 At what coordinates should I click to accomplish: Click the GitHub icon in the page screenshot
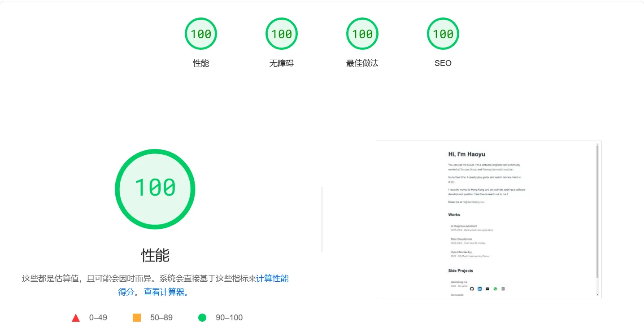472,289
